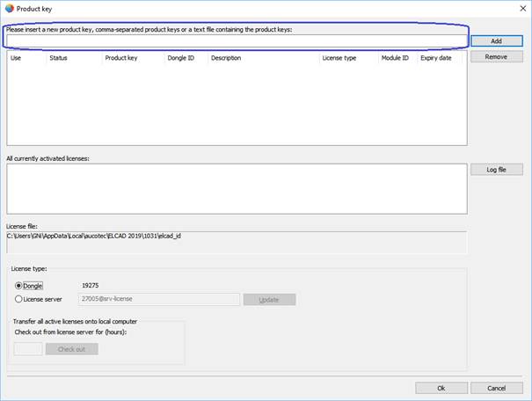Click the currently activated licenses list box
The width and height of the screenshot is (532, 401).
tap(236, 188)
